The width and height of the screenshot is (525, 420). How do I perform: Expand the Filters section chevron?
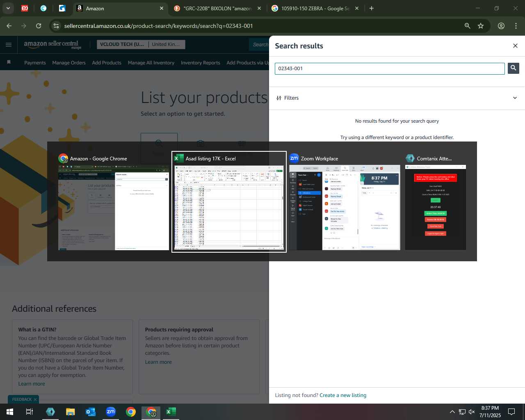515,98
